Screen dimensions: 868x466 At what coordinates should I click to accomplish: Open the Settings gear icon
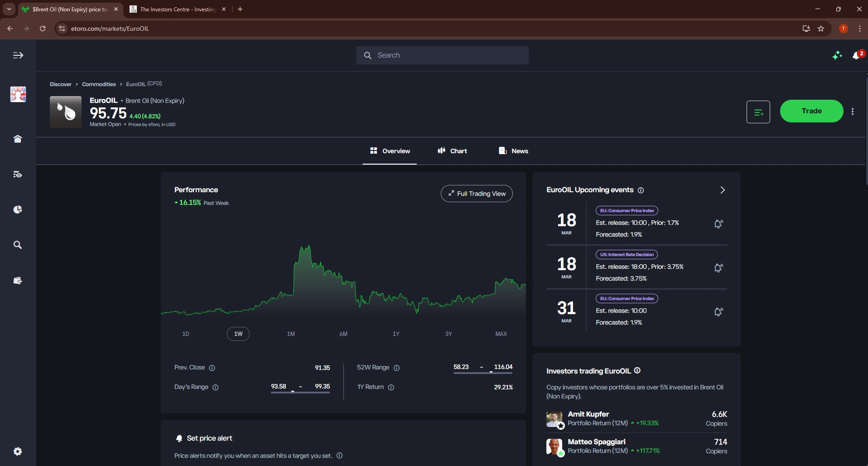(x=18, y=451)
